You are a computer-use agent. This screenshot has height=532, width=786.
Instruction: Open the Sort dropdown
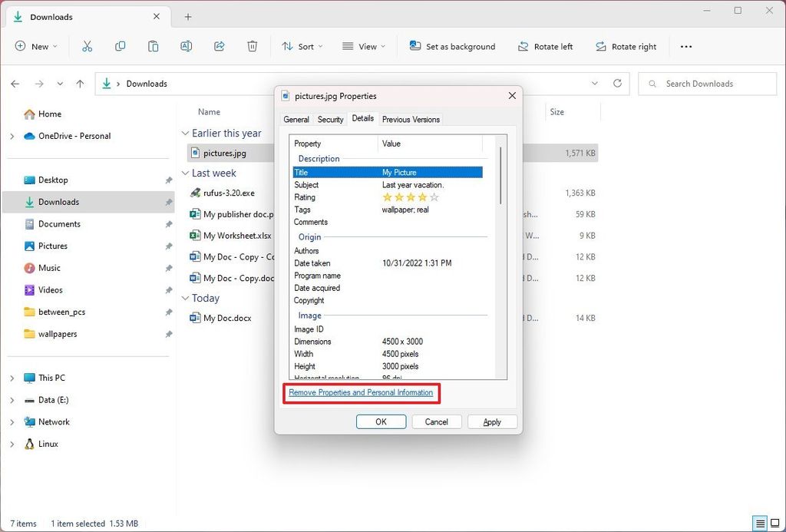click(x=302, y=46)
